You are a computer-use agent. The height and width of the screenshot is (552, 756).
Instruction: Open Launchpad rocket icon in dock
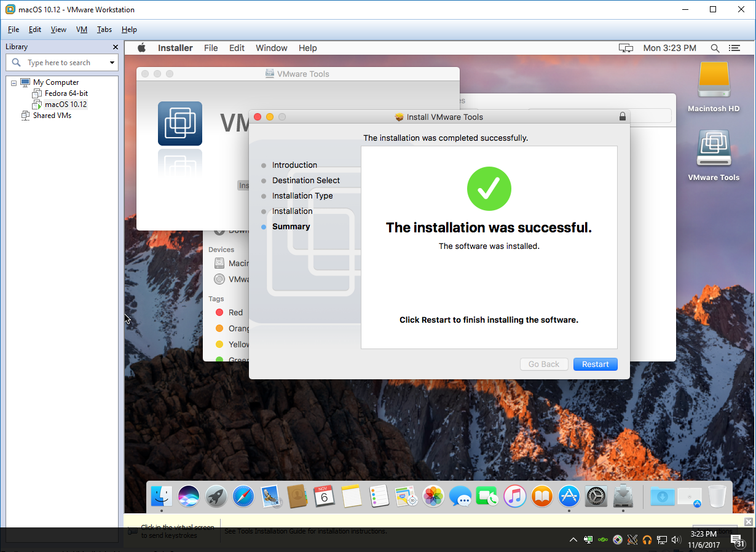[x=216, y=495]
